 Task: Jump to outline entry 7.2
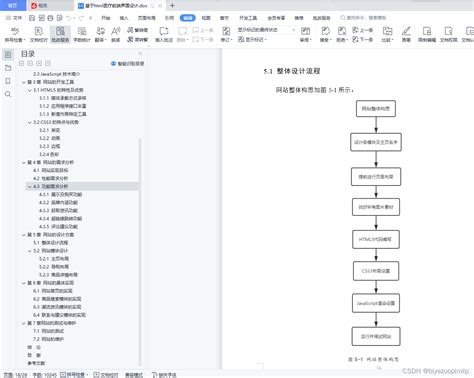(x=48, y=339)
